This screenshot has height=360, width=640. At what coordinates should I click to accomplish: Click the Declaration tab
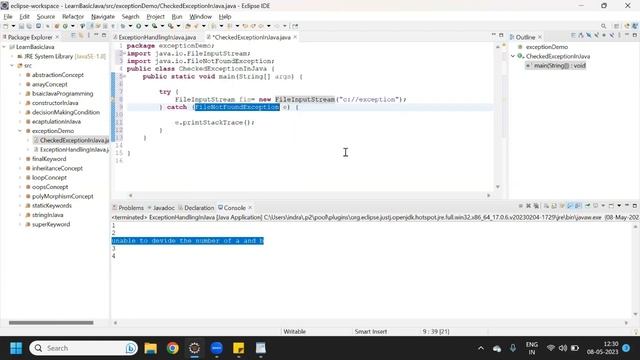[x=196, y=208]
